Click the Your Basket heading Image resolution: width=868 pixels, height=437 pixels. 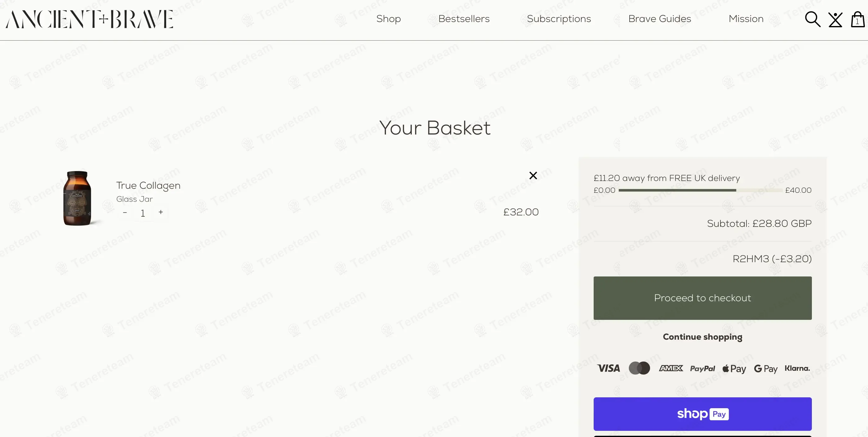coord(435,128)
